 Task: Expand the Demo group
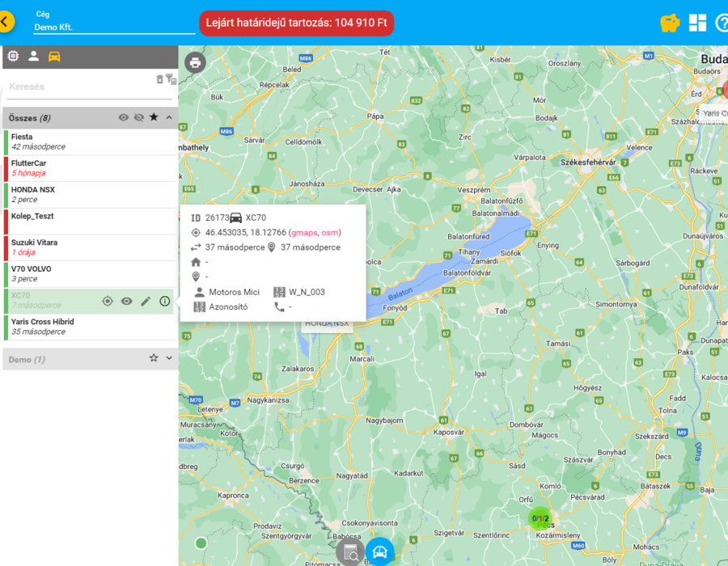tap(169, 358)
